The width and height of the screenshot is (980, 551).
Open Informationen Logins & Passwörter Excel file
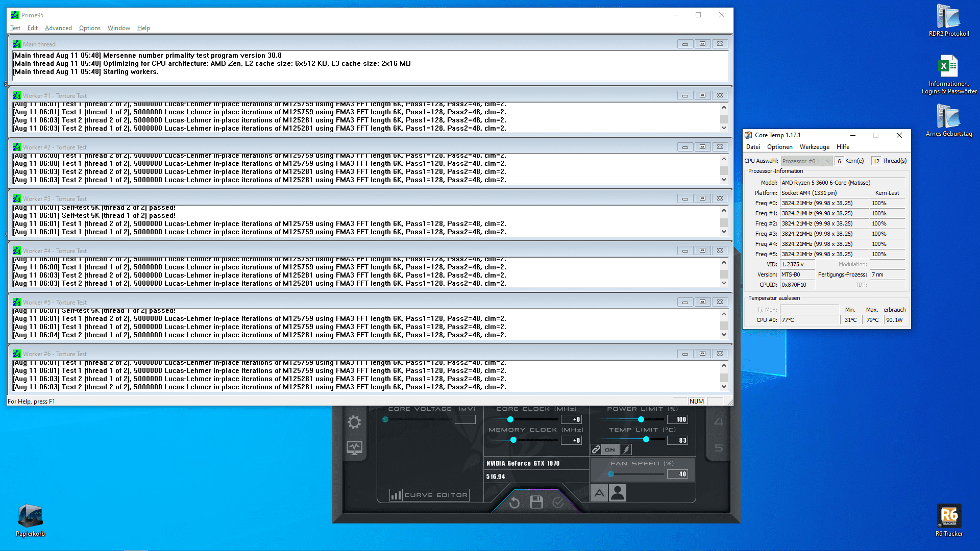point(949,74)
